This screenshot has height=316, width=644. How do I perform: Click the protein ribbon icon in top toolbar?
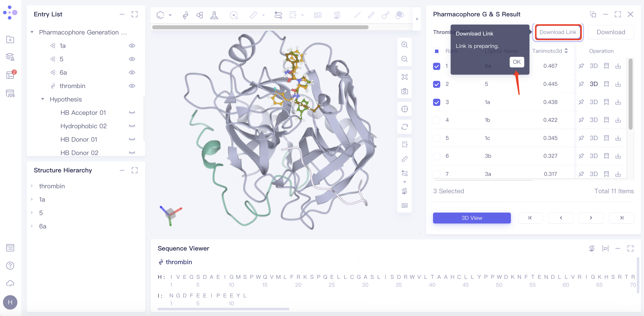coord(185,15)
